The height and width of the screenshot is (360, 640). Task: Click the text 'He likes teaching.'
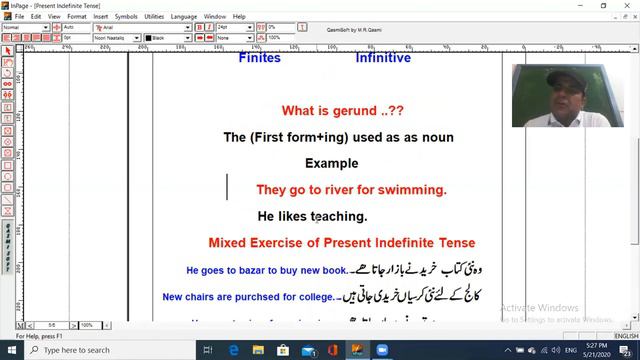(312, 216)
